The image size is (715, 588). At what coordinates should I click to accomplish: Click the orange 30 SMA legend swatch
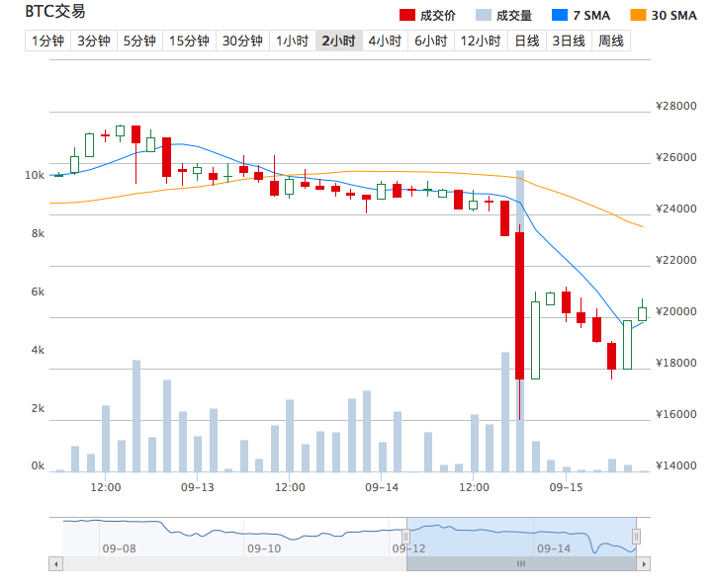pos(638,15)
